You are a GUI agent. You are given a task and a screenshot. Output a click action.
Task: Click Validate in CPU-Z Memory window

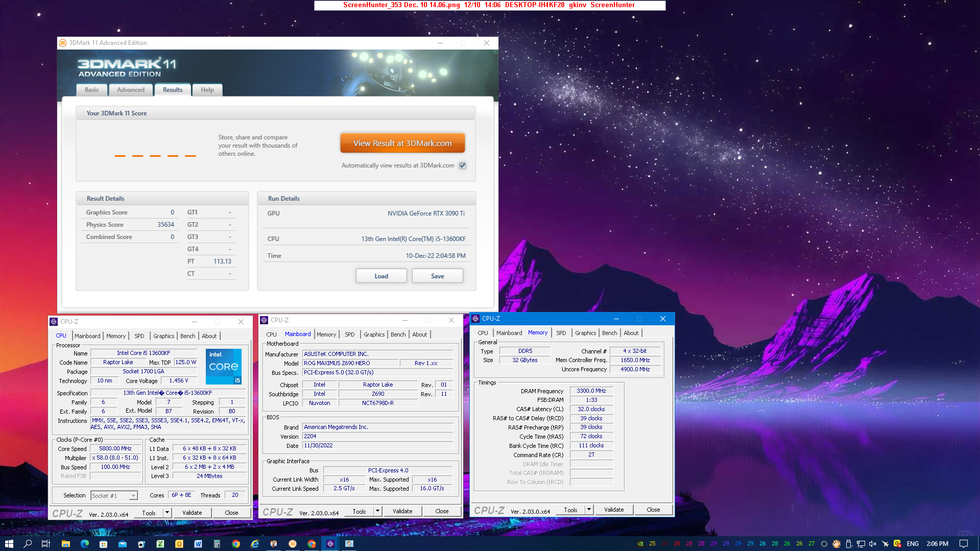click(614, 510)
